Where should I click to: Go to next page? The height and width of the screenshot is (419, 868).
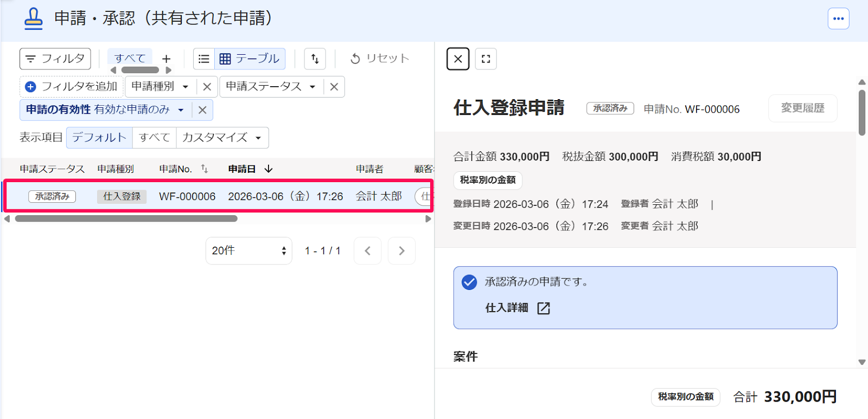(401, 250)
